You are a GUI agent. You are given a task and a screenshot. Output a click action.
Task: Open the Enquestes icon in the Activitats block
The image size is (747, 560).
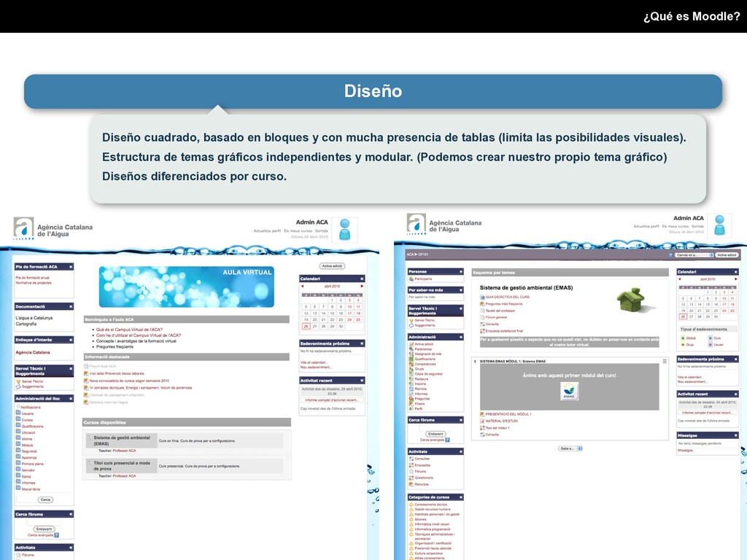tap(411, 464)
